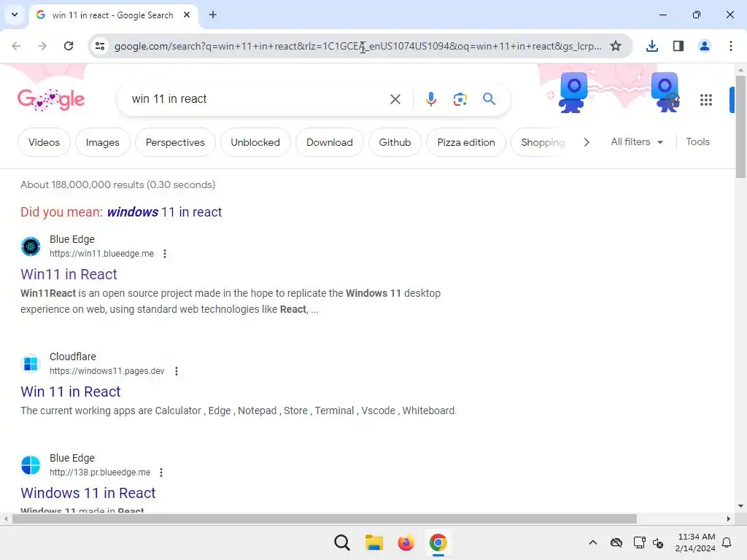Viewport: 747px width, 560px height.
Task: Click the Blue Edge site favicon for win11.blueedge.me
Action: (x=31, y=246)
